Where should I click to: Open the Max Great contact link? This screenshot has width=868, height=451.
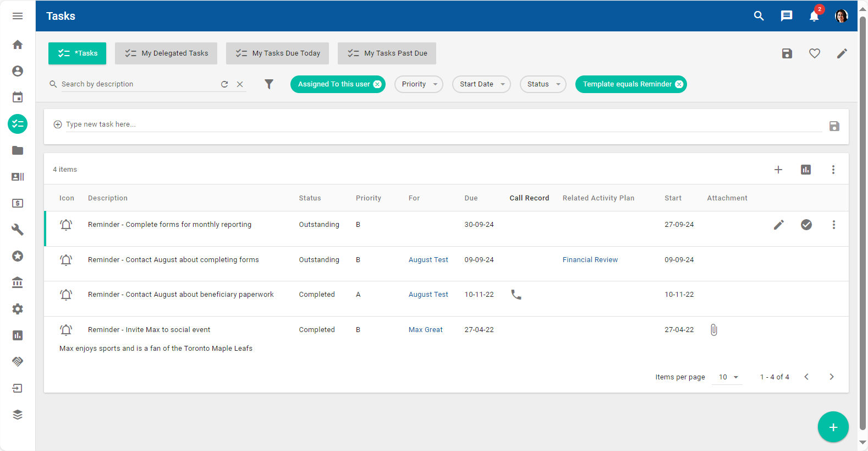point(425,330)
